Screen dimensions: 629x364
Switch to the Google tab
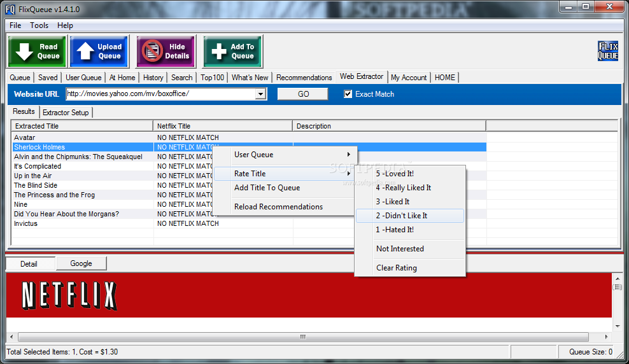tap(81, 263)
